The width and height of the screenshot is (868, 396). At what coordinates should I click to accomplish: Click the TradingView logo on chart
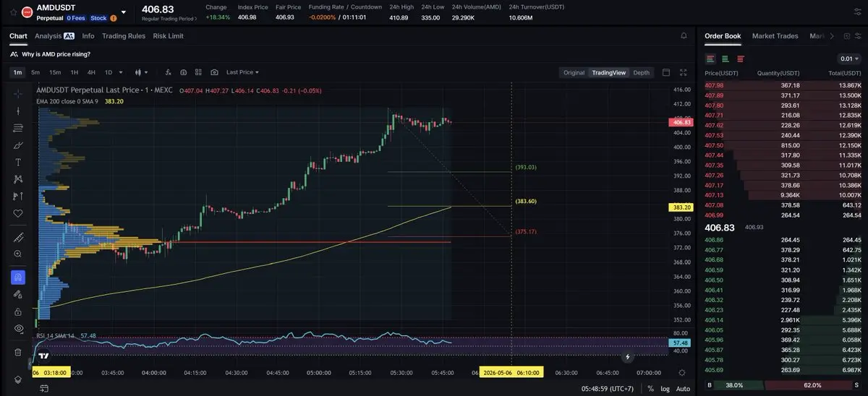click(x=44, y=355)
